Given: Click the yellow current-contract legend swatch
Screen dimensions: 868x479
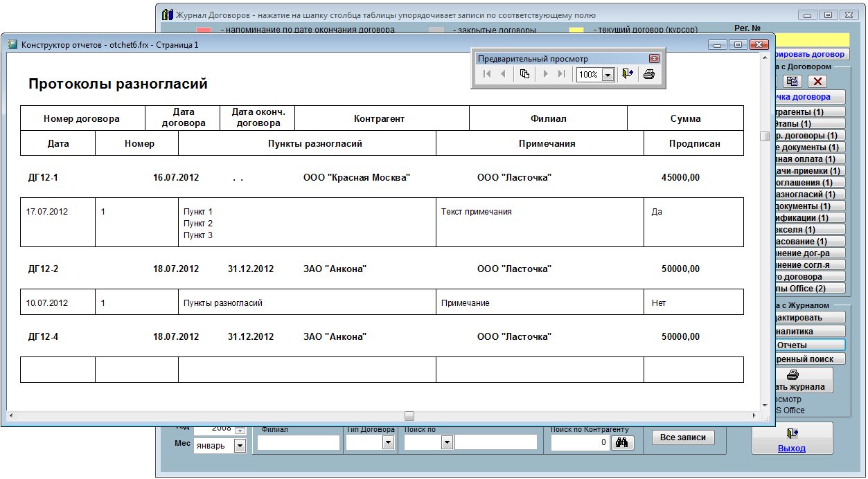Looking at the screenshot, I should tap(576, 30).
